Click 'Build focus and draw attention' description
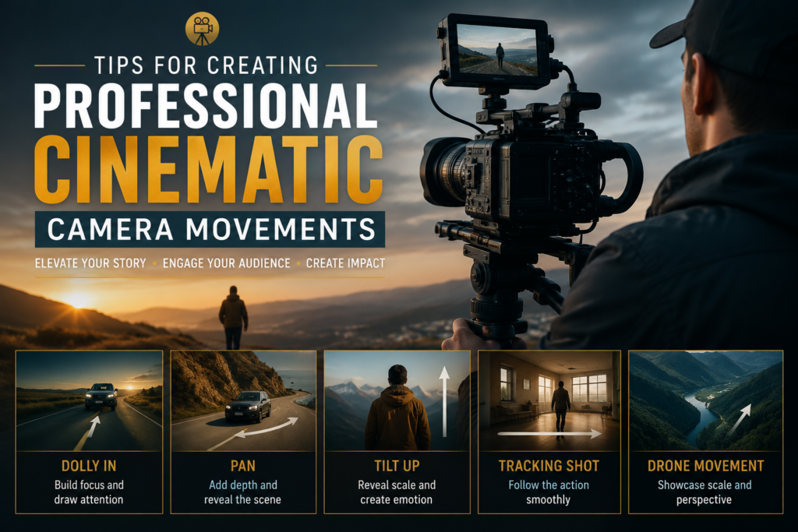798x532 pixels. [x=89, y=492]
